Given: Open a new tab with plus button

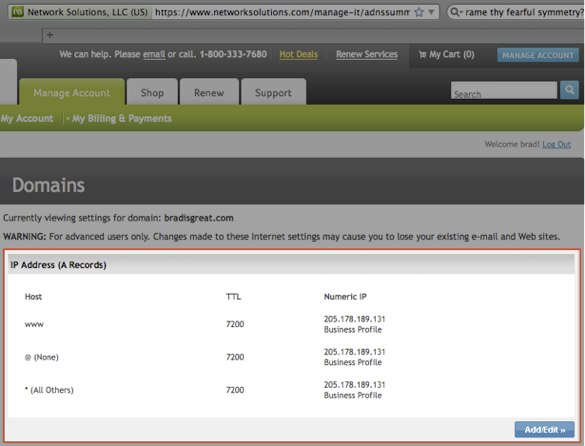Looking at the screenshot, I should pyautogui.click(x=50, y=35).
